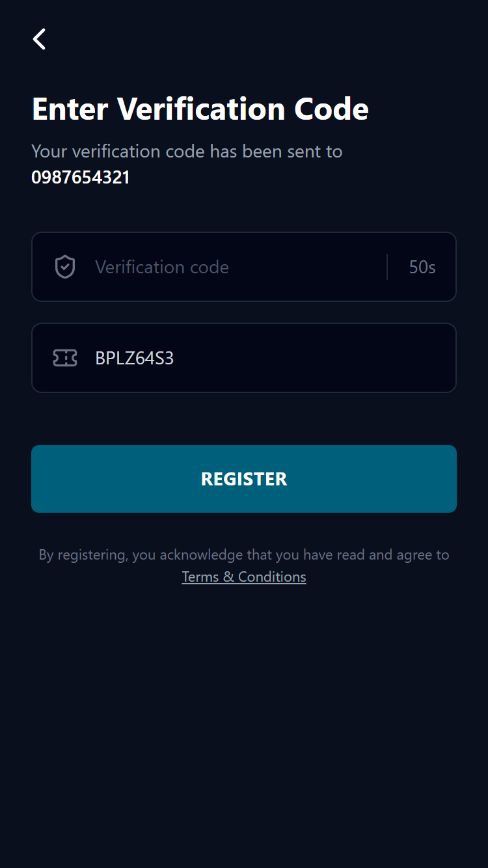Click the 50s countdown timer
Viewport: 488px width, 868px height.
422,267
